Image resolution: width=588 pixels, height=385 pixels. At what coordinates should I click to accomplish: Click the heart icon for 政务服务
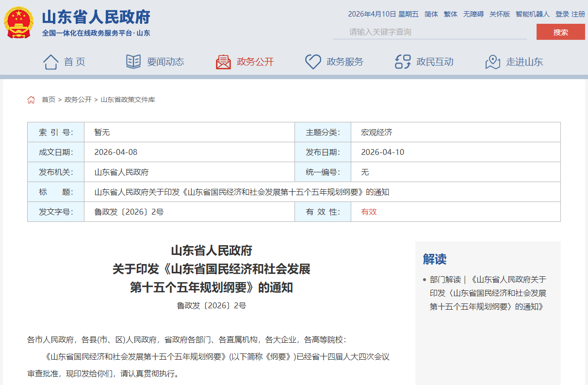[x=313, y=62]
